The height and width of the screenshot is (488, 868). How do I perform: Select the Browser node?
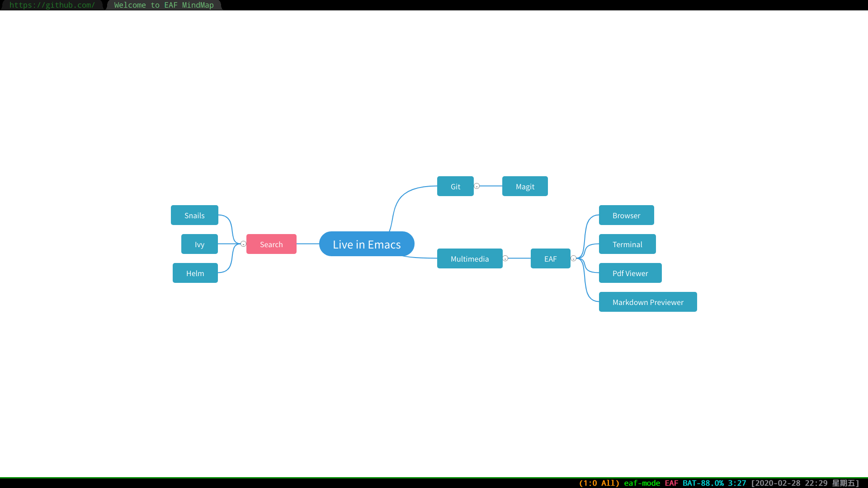click(626, 215)
